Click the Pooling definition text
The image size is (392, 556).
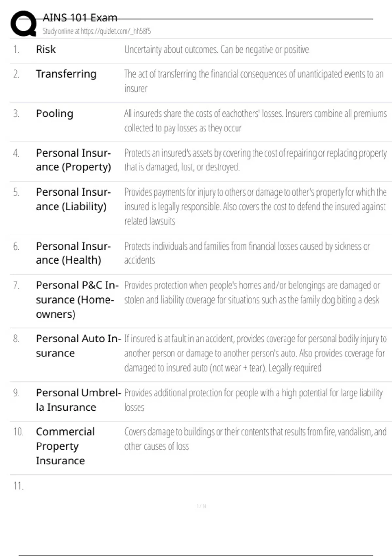pos(255,121)
